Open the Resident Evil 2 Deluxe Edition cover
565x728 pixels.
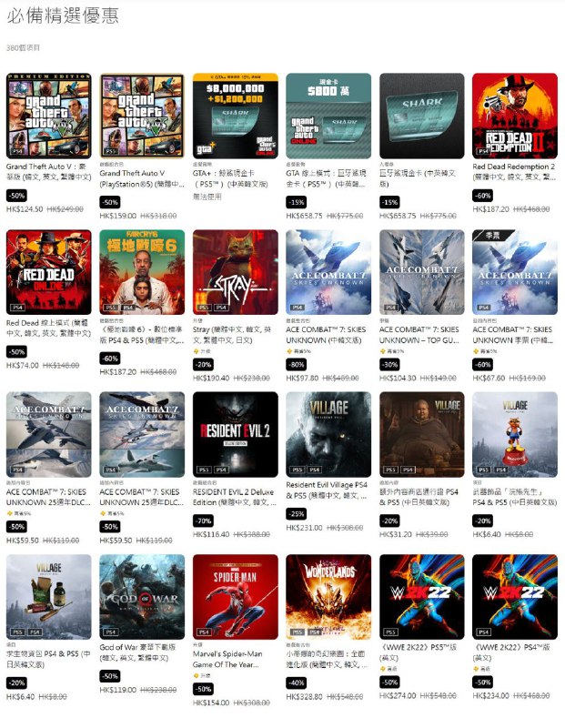(236, 434)
